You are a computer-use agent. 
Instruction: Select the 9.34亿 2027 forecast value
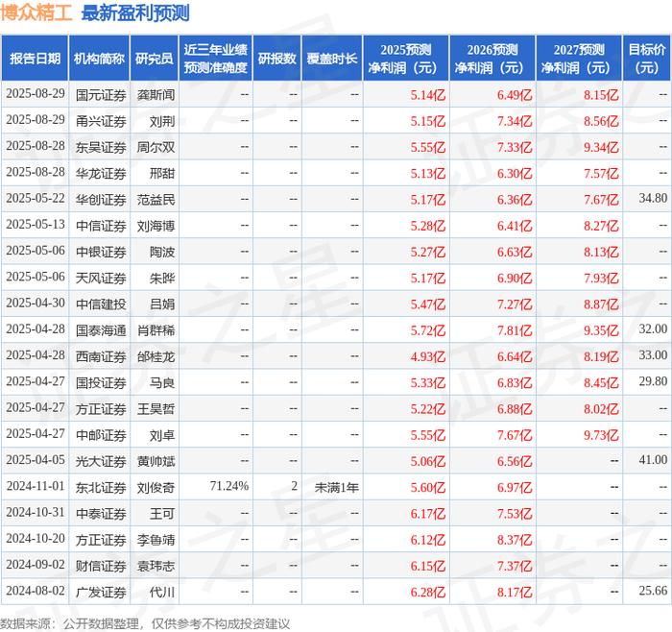click(x=601, y=147)
